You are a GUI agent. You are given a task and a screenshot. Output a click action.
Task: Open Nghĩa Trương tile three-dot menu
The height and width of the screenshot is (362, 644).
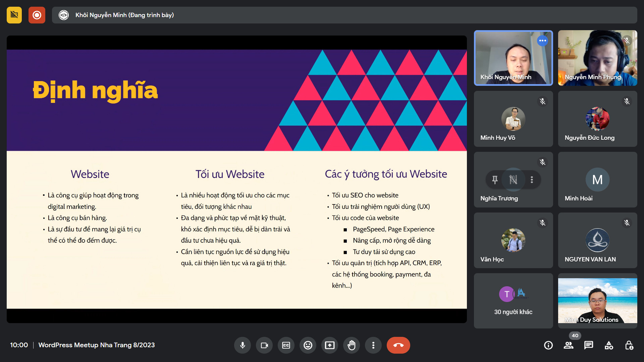coord(532,180)
